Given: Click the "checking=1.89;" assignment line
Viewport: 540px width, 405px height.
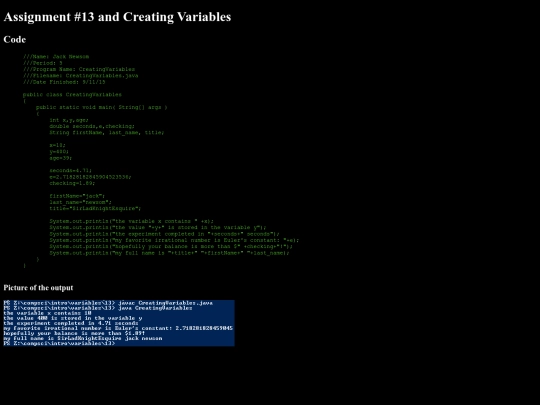Looking at the screenshot, I should point(72,183).
